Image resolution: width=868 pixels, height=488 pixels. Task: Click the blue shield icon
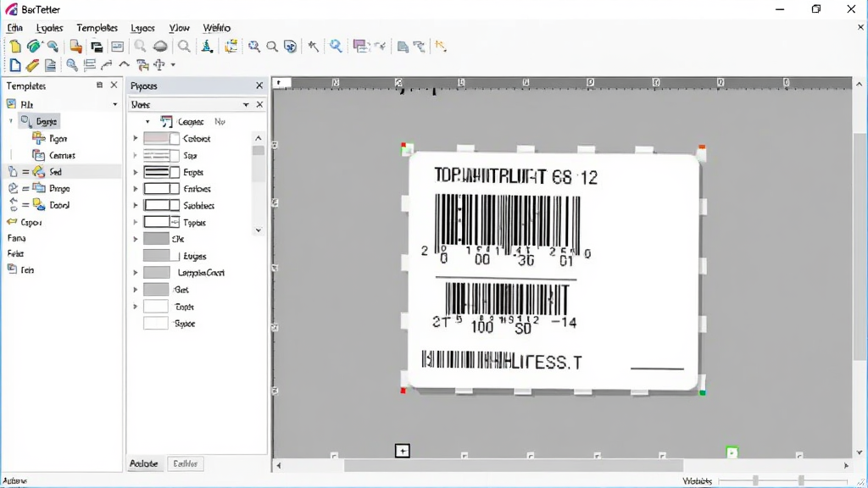pyautogui.click(x=290, y=47)
